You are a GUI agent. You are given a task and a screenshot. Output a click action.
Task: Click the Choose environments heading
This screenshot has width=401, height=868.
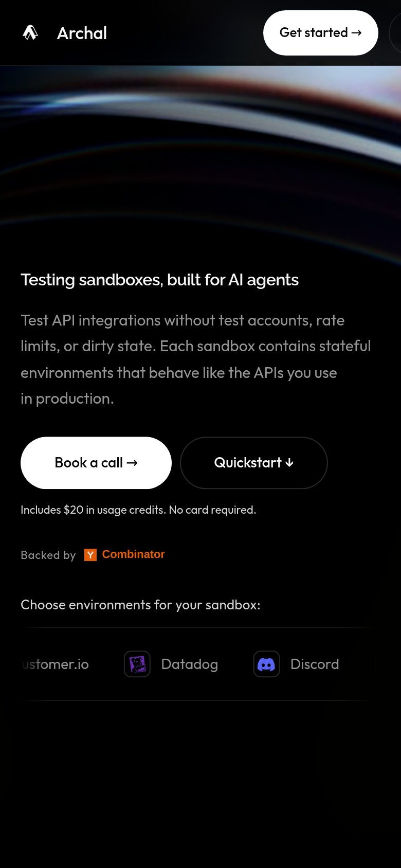coord(140,605)
